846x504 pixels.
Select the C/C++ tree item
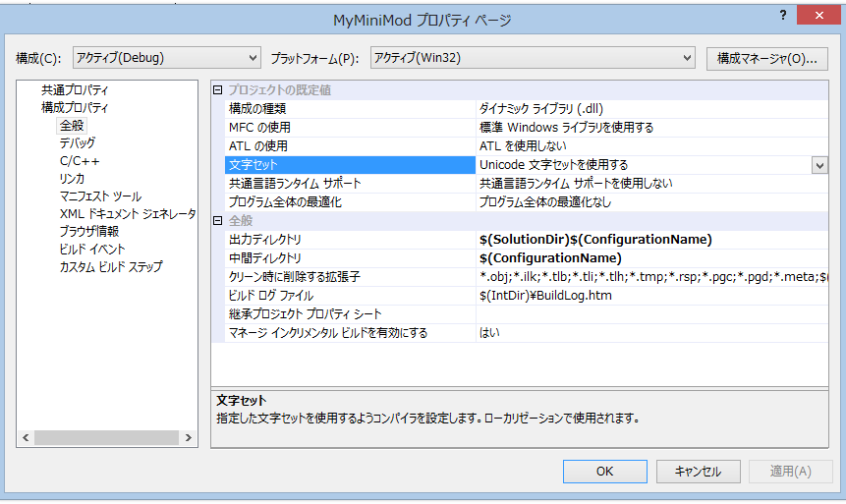79,161
